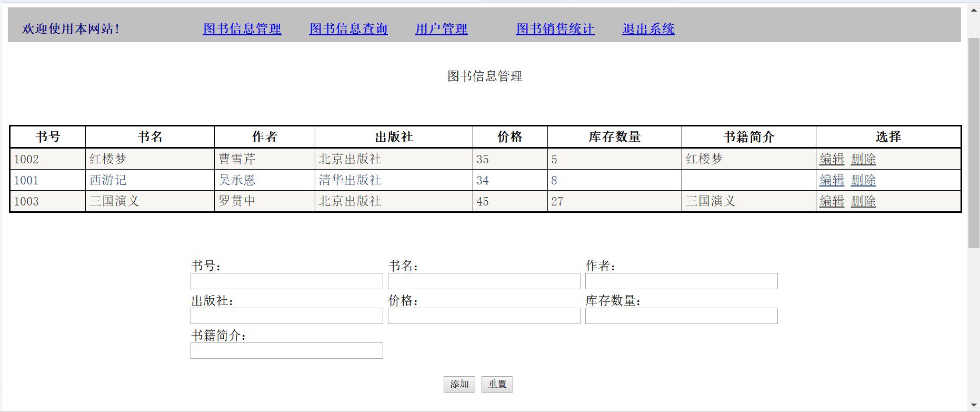The width and height of the screenshot is (980, 412).
Task: Select the stock quantity cell 27
Action: [x=615, y=201]
